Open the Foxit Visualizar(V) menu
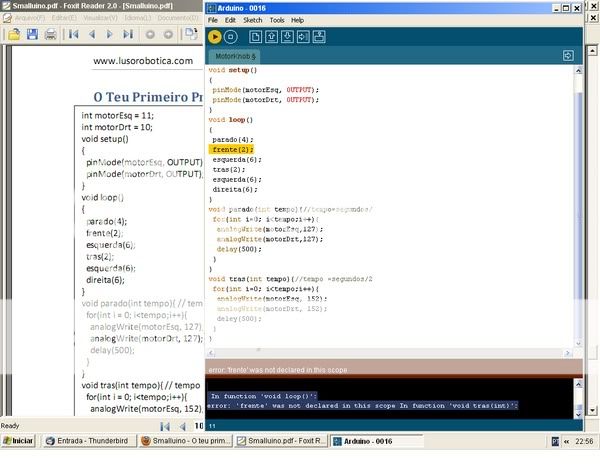 (x=100, y=18)
